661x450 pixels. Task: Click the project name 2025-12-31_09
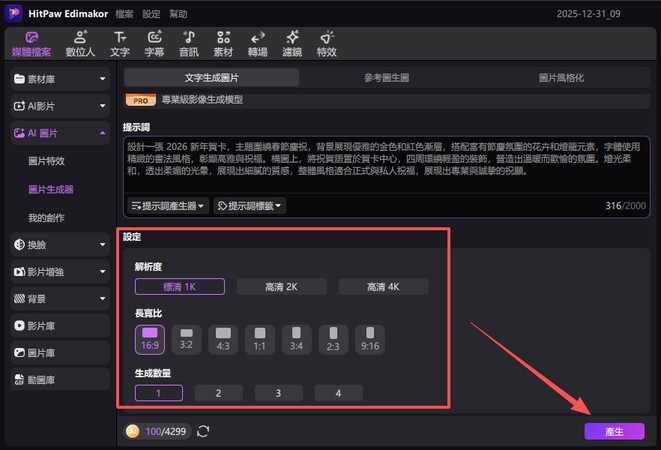tap(588, 14)
